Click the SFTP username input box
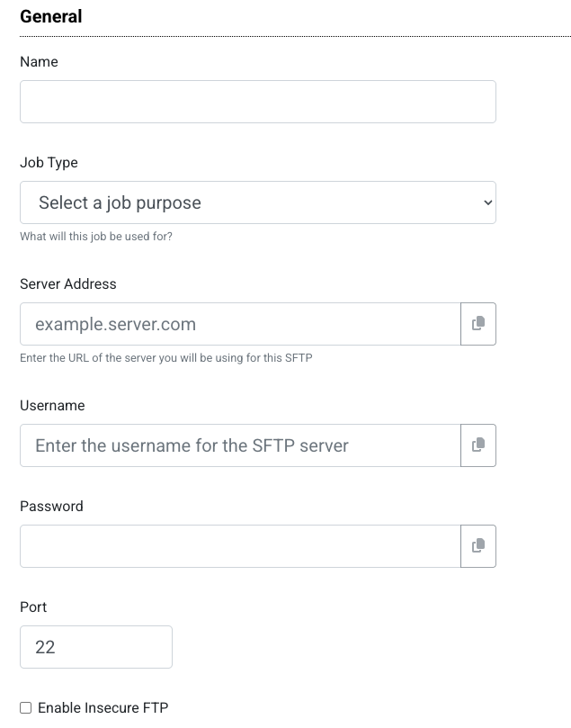This screenshot has width=571, height=728. (x=240, y=445)
